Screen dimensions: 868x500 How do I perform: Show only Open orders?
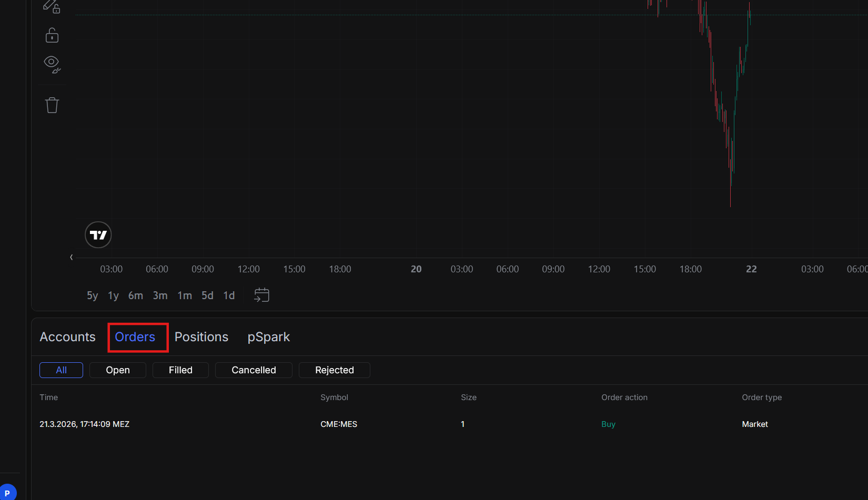[117, 370]
